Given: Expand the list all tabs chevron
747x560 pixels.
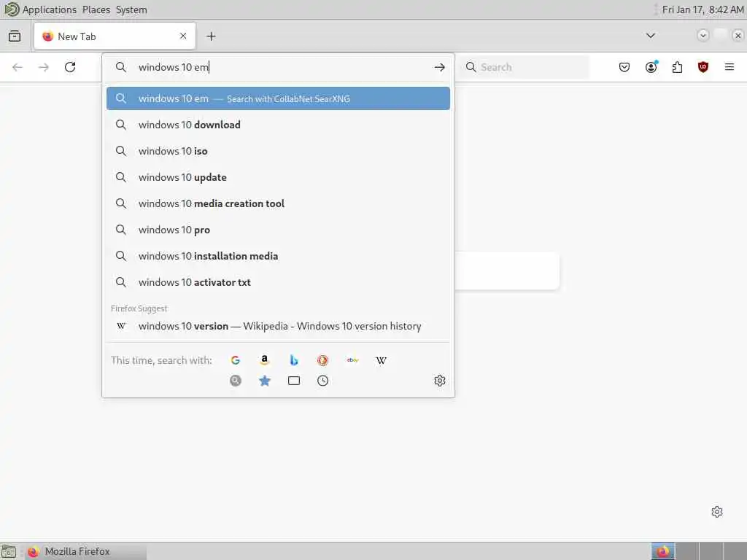Looking at the screenshot, I should coord(650,36).
